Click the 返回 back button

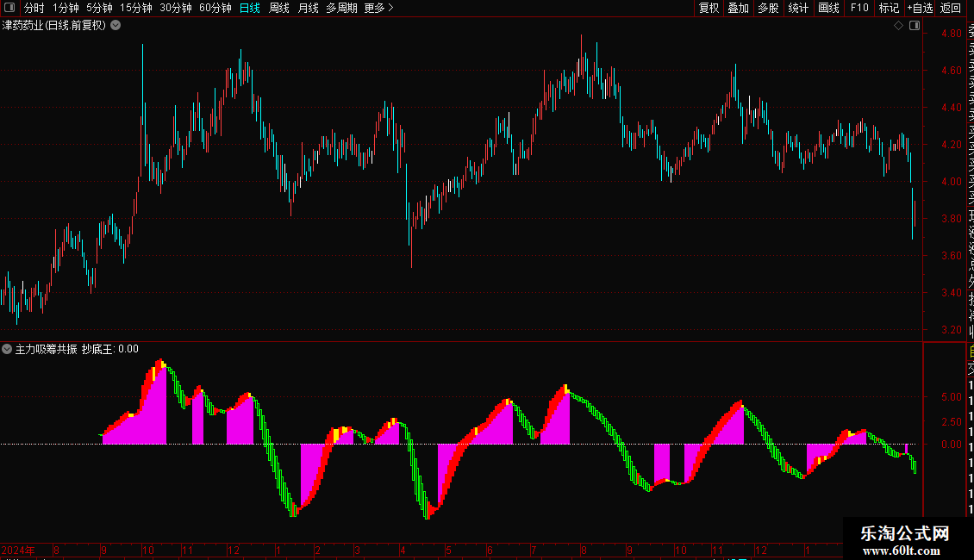[951, 8]
